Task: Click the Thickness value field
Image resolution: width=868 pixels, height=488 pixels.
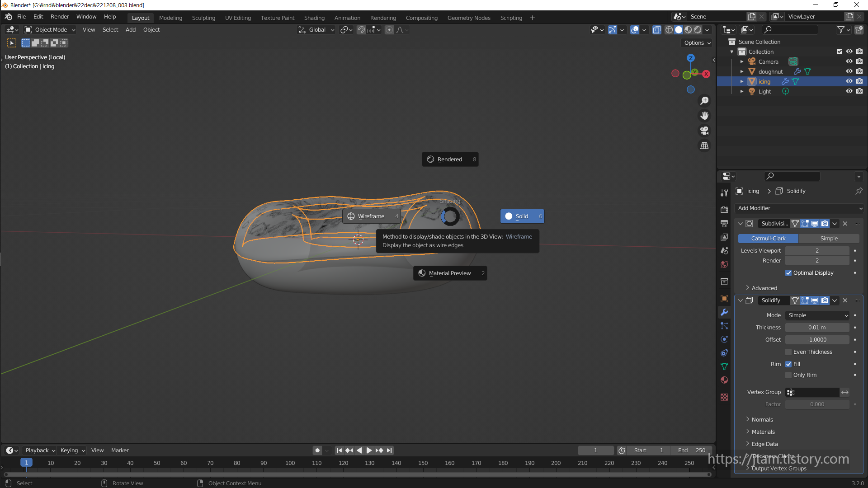Action: [817, 328]
